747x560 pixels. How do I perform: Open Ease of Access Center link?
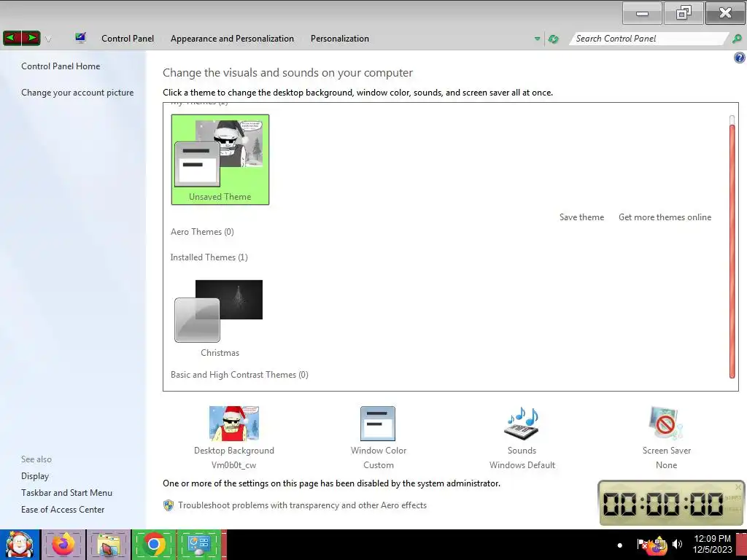(x=63, y=510)
